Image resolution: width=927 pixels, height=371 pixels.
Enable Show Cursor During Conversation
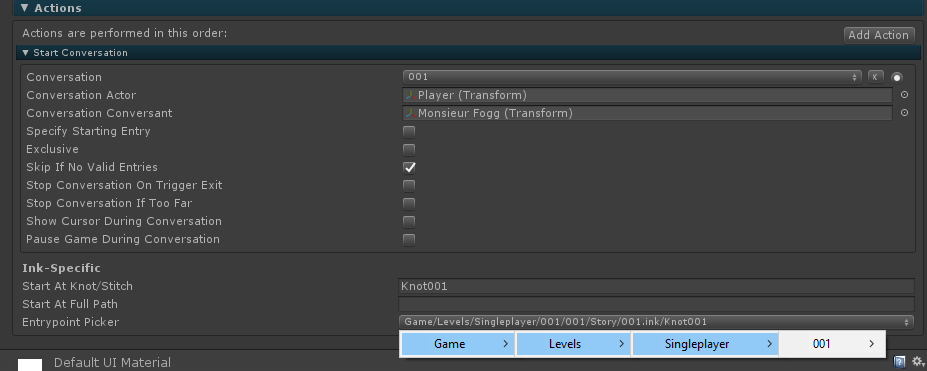click(x=409, y=222)
